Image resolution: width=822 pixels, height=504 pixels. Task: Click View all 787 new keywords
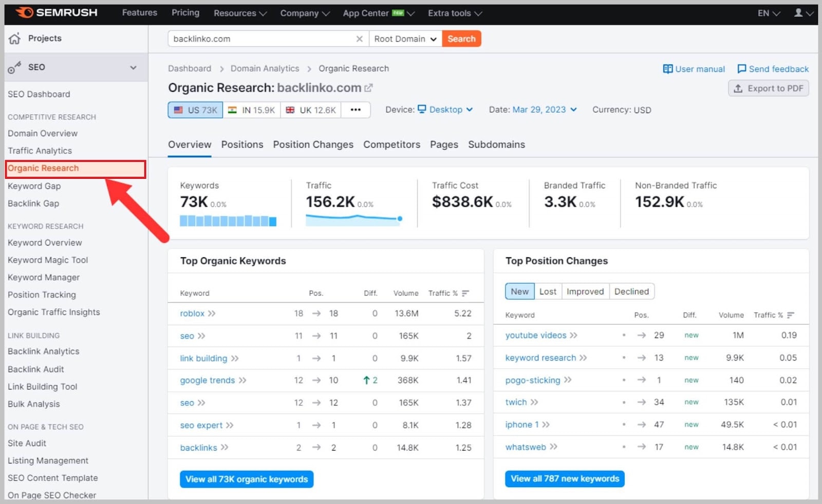point(565,479)
